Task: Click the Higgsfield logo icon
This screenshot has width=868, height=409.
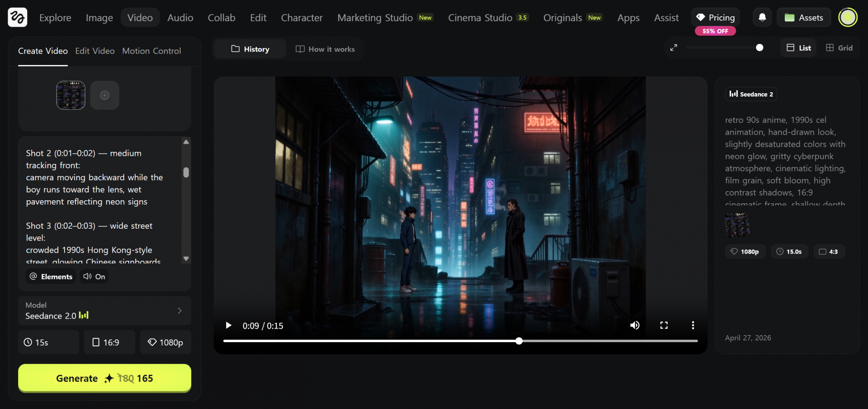Action: click(x=18, y=18)
